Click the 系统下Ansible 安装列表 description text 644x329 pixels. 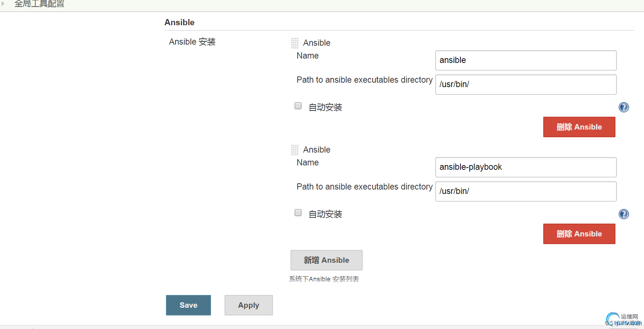pos(323,279)
